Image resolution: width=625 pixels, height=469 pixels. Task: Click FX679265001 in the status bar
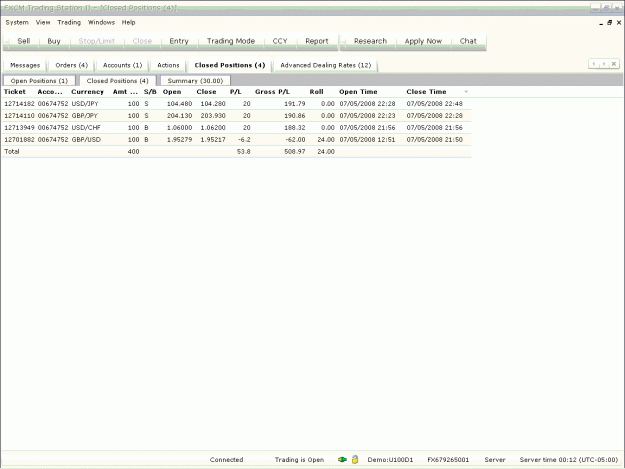click(448, 459)
